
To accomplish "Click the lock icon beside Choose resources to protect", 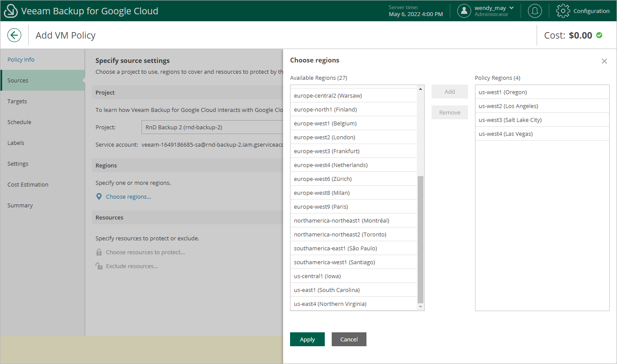I will (99, 252).
